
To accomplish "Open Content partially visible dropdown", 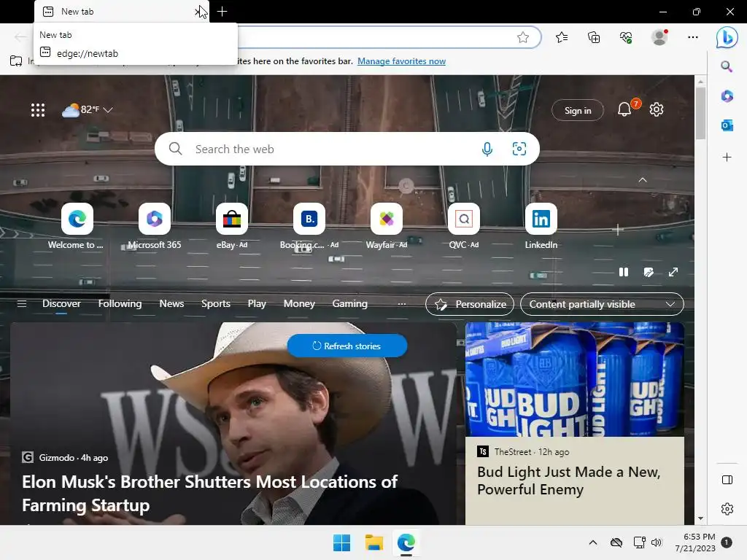I will [602, 304].
